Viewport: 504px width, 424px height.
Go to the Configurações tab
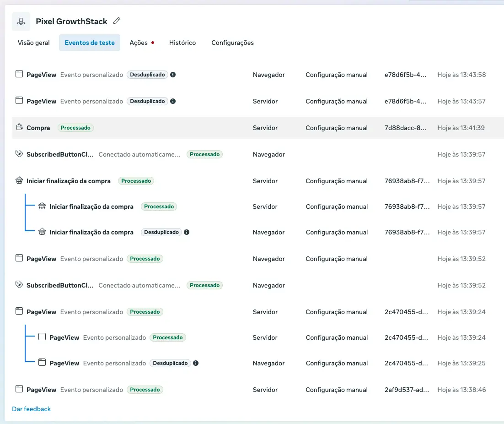(232, 43)
